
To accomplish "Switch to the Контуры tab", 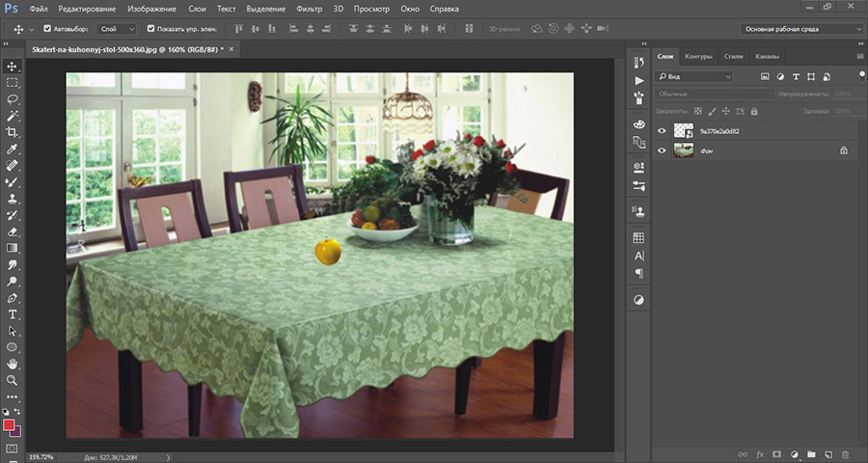I will pyautogui.click(x=698, y=56).
